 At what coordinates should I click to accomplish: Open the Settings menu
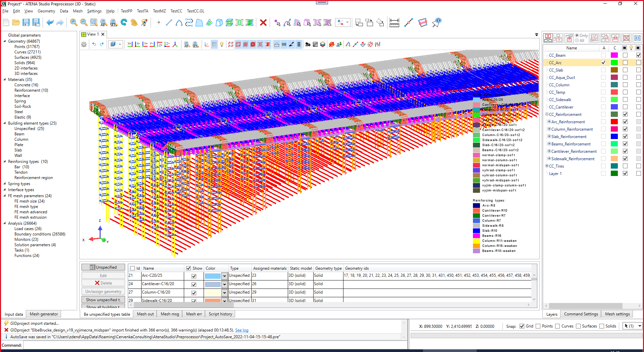94,11
